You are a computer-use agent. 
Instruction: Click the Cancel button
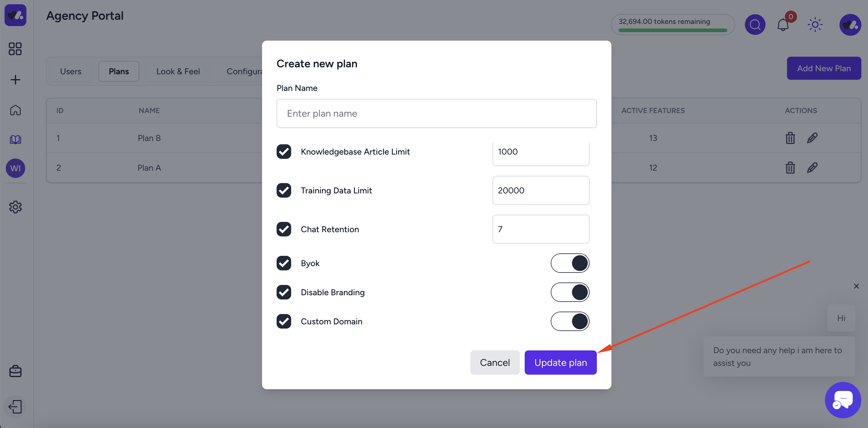(x=495, y=362)
